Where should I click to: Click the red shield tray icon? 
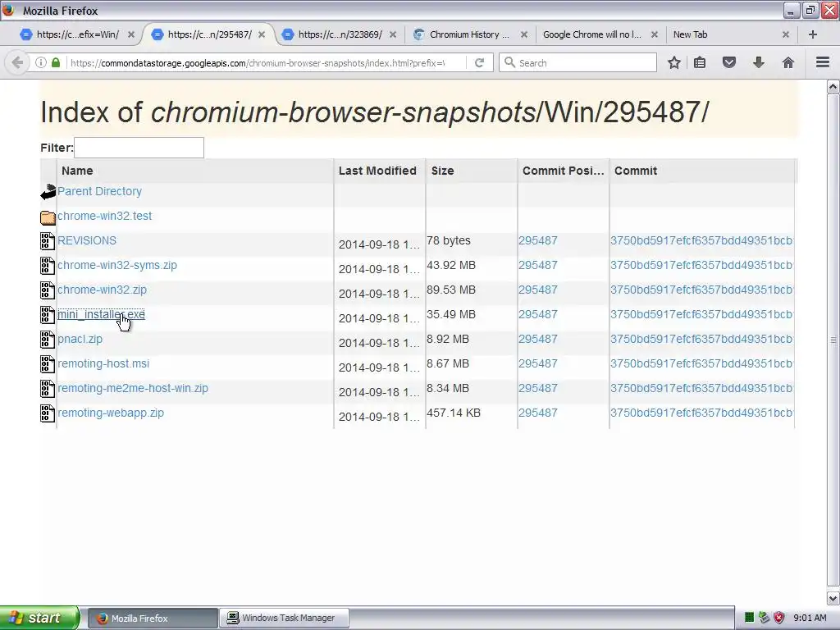coord(779,618)
